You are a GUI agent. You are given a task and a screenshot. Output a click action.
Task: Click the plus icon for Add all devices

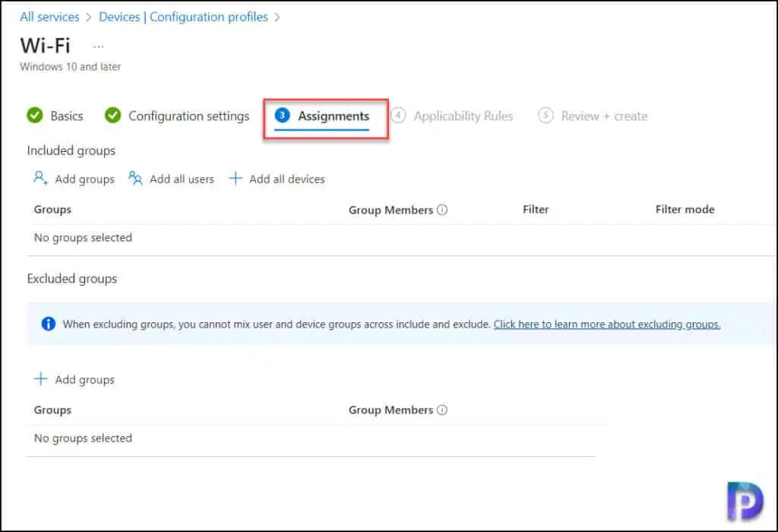pyautogui.click(x=236, y=178)
